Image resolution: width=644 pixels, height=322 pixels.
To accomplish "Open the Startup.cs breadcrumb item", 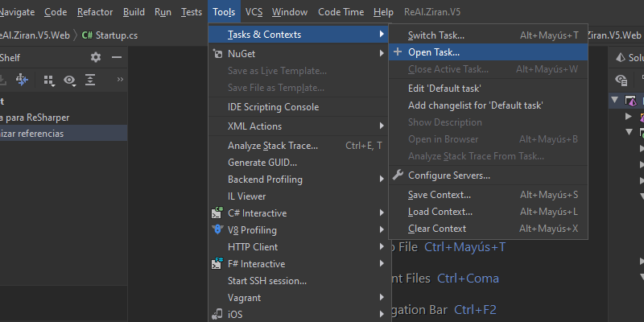I will pos(109,35).
